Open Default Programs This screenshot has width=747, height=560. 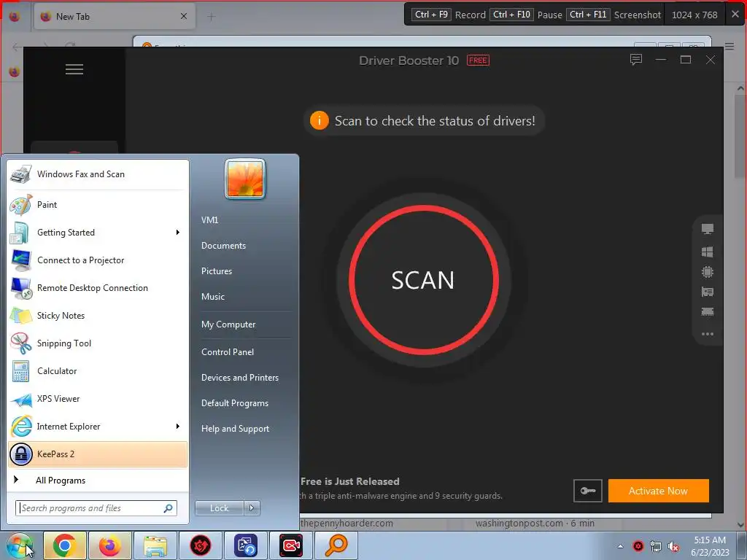click(x=235, y=403)
